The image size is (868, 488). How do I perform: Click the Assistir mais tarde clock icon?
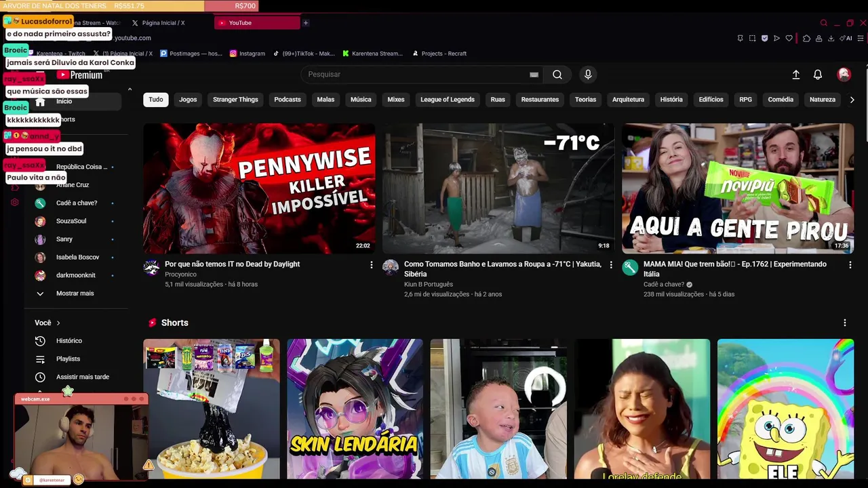40,378
